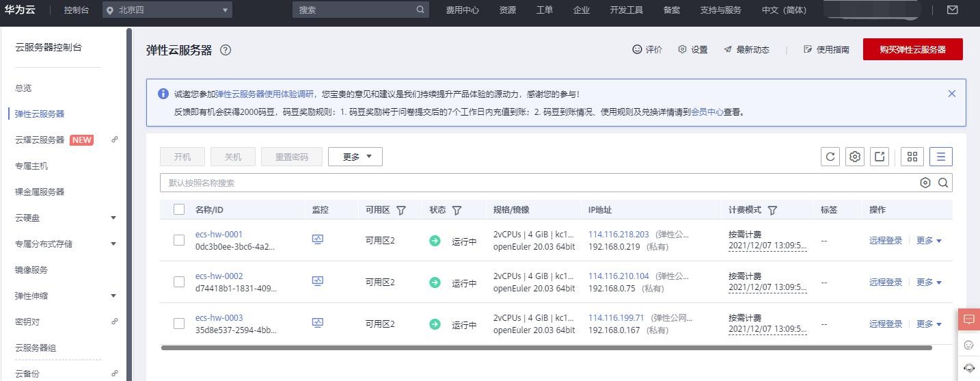This screenshot has width=980, height=381.
Task: Go to 控制台 in top bar
Action: [x=76, y=10]
